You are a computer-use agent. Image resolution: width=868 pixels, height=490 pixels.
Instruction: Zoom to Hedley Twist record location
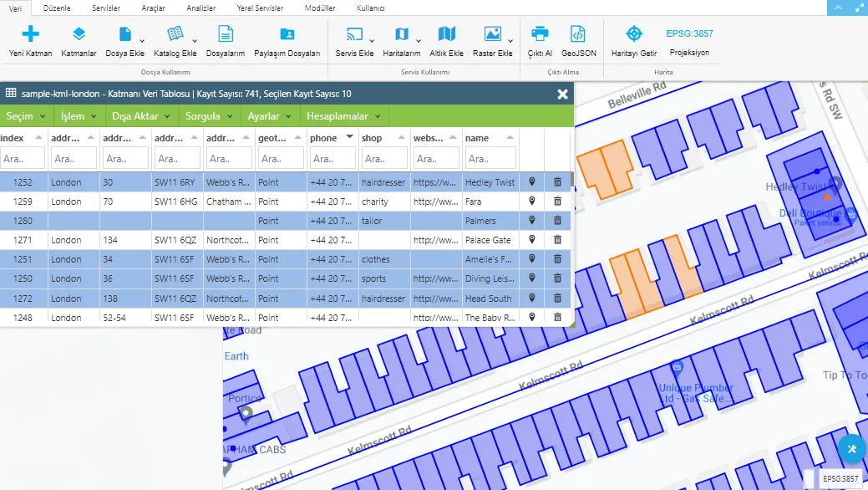coord(532,181)
